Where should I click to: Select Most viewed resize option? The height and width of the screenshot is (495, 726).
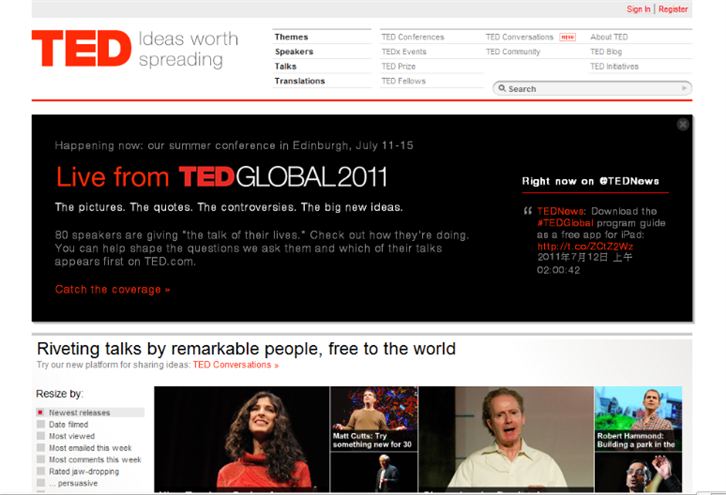point(66,436)
